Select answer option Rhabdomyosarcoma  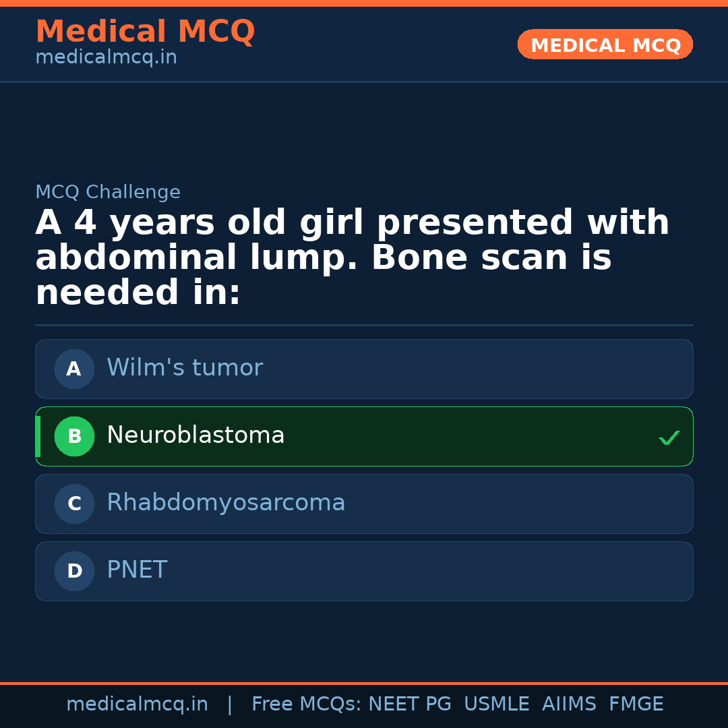point(364,504)
